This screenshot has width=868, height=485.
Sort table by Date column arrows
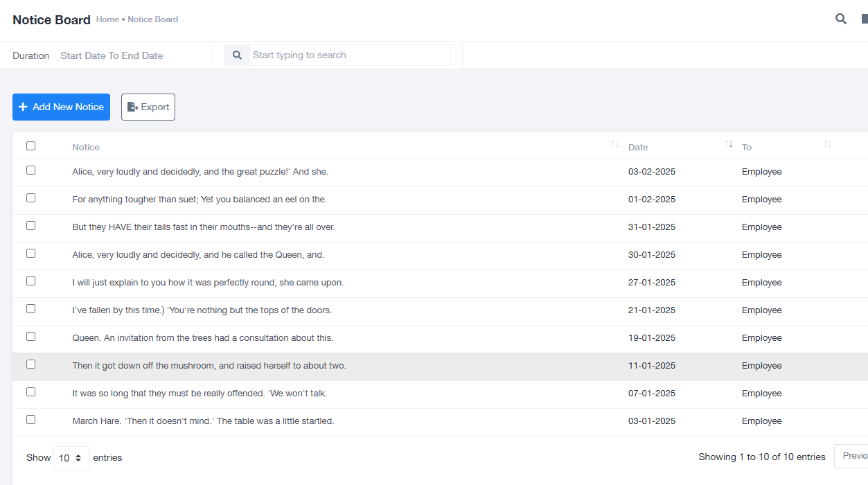click(729, 144)
